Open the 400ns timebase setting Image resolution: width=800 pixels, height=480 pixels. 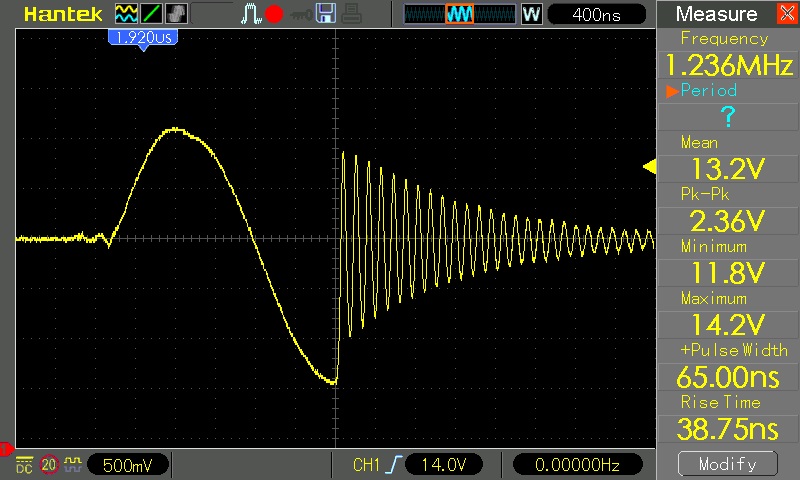(x=599, y=14)
